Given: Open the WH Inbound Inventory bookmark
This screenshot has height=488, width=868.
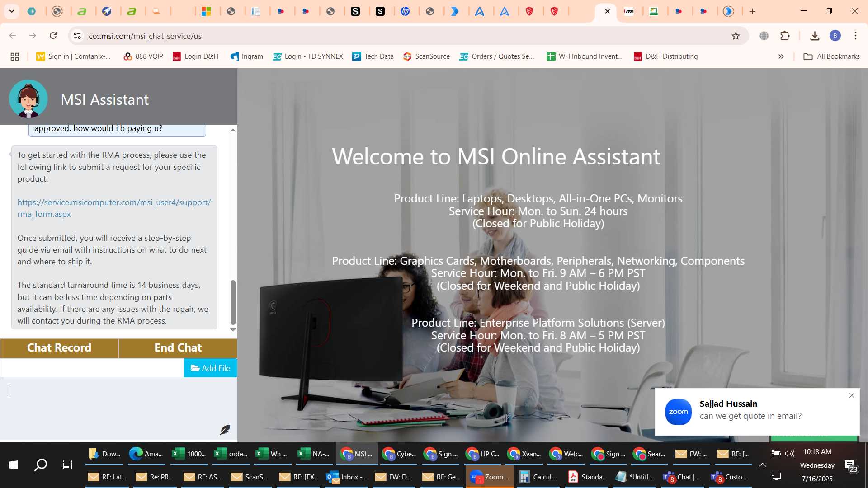Looking at the screenshot, I should [585, 56].
